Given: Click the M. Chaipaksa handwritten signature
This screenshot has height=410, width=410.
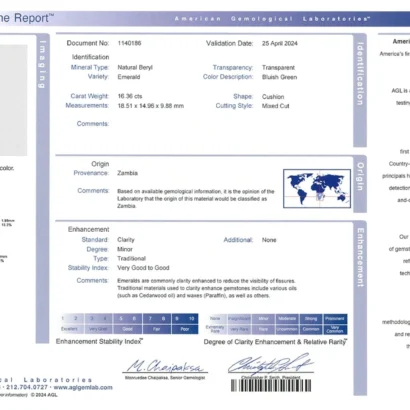Looking at the screenshot, I should [165, 366].
